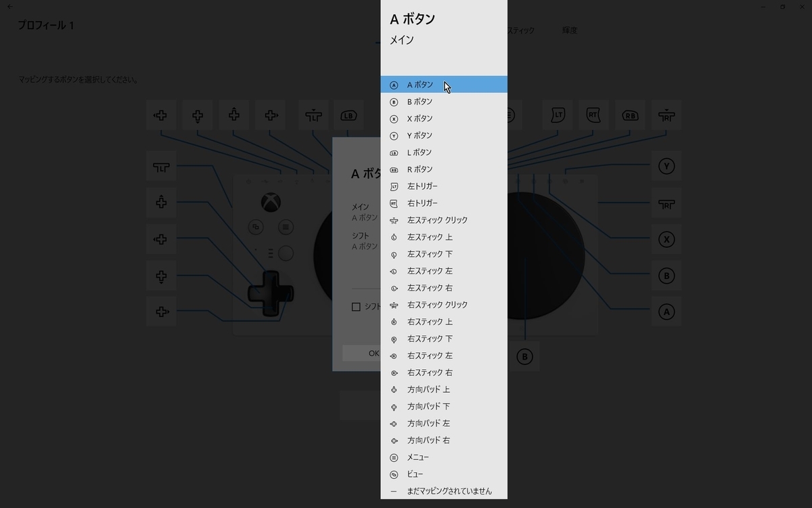812x508 pixels.
Task: Open 'メイン A ボタン' combo box in dialog
Action: 366,212
